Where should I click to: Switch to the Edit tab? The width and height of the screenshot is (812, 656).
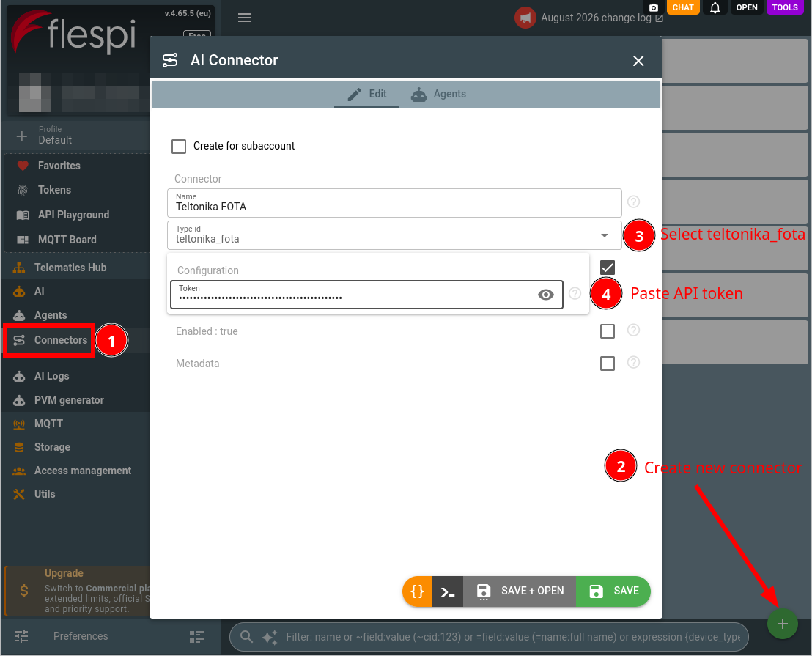point(366,95)
